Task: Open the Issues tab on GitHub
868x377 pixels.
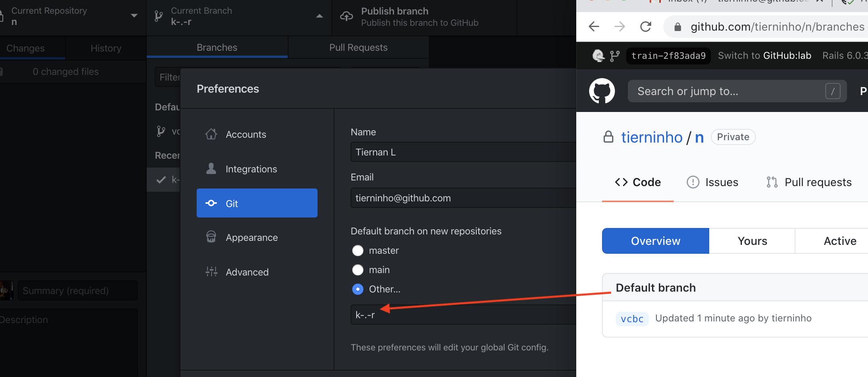Action: [x=712, y=182]
